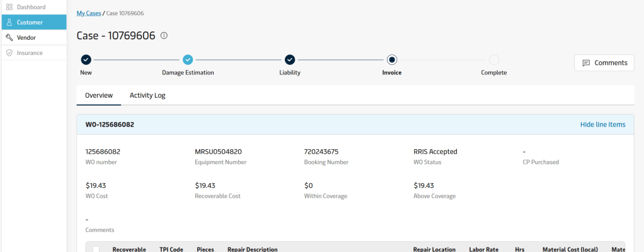Screen dimensions: 644x252
Task: Open the Comments button panel
Action: pyautogui.click(x=604, y=63)
